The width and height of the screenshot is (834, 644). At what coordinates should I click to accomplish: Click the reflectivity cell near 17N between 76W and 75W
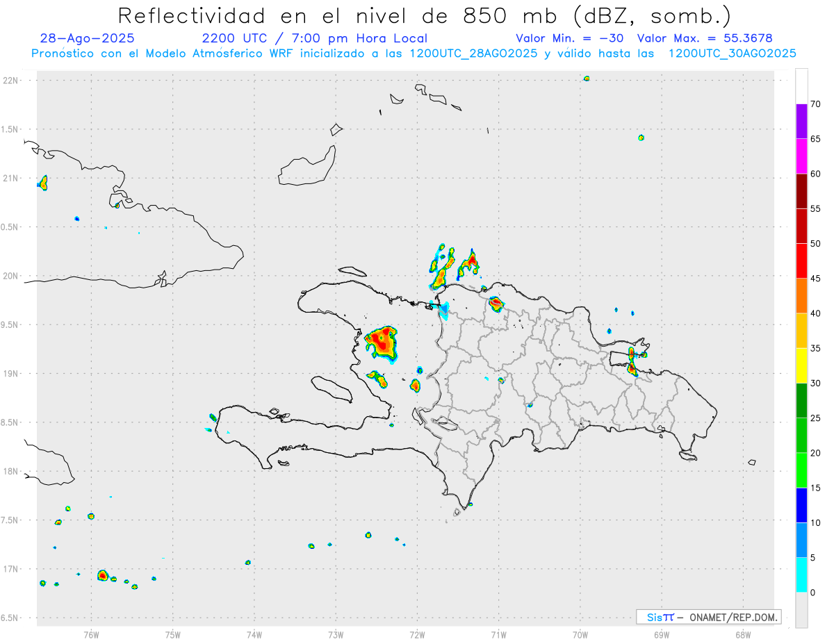103,575
